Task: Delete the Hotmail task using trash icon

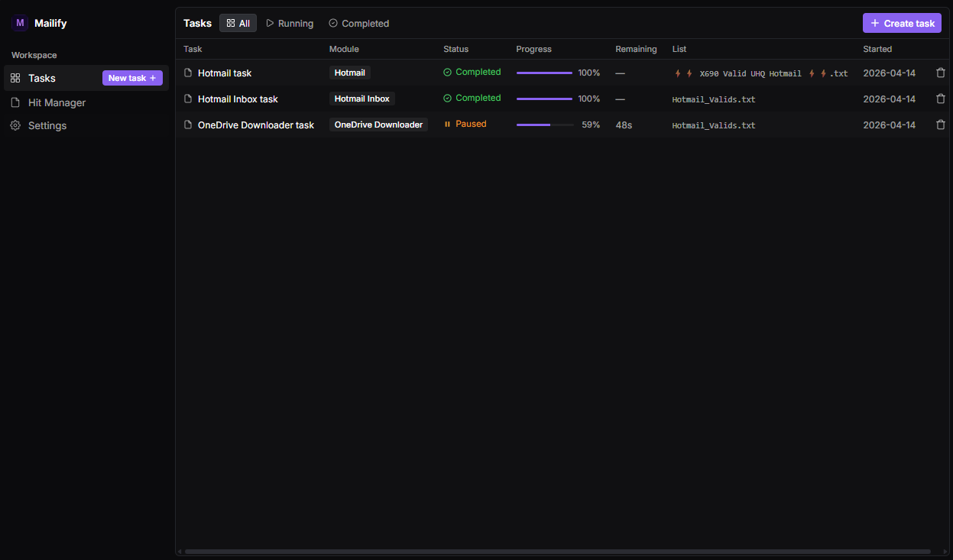Action: [941, 73]
